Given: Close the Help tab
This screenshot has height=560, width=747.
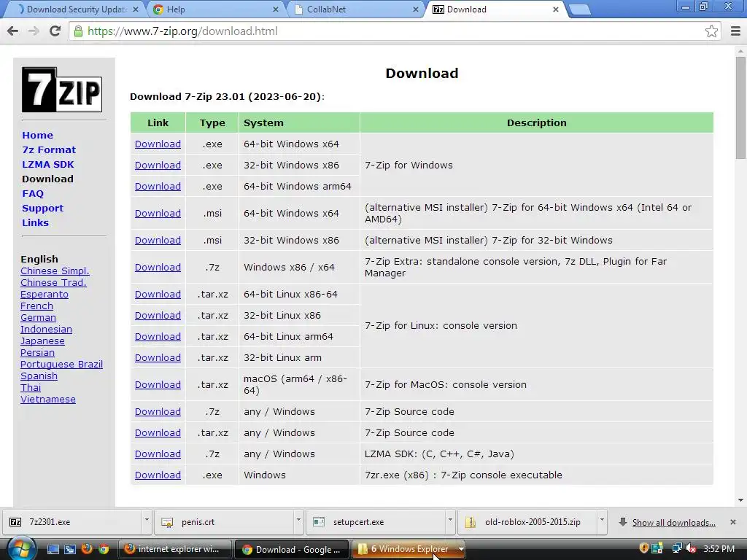Looking at the screenshot, I should point(276,9).
